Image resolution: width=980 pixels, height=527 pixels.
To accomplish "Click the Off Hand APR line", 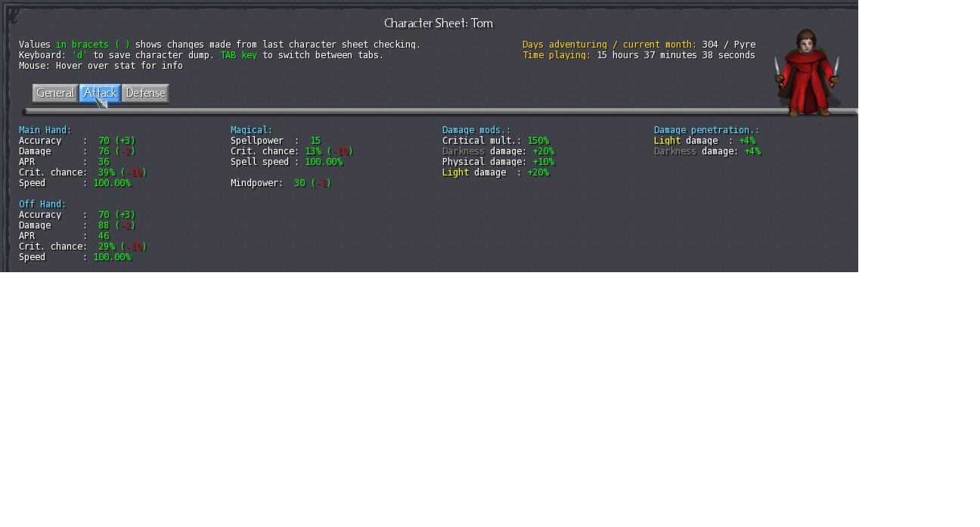I will pos(64,236).
